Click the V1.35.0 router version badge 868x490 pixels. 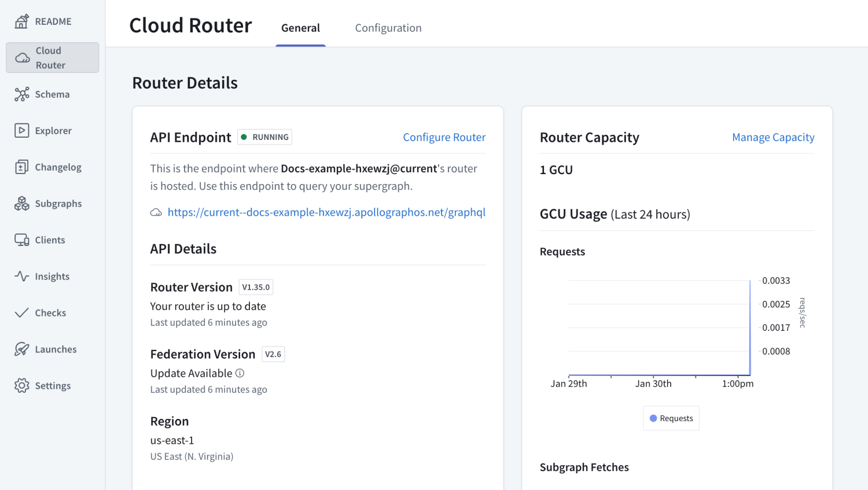pyautogui.click(x=256, y=286)
